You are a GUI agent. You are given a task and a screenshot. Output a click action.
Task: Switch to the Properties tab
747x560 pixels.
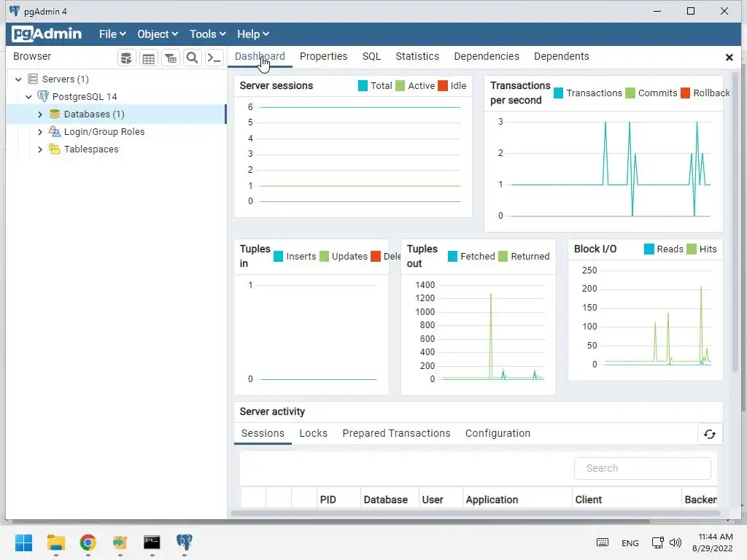coord(323,56)
